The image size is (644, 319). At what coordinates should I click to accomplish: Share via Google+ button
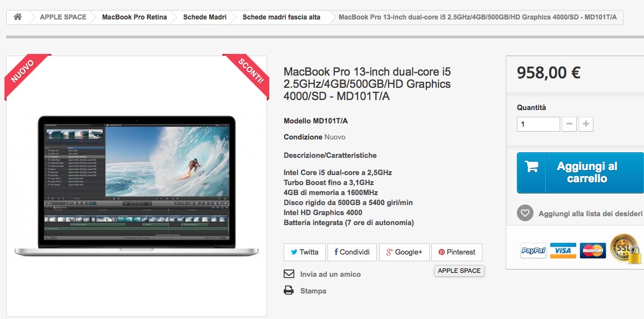[x=404, y=252]
